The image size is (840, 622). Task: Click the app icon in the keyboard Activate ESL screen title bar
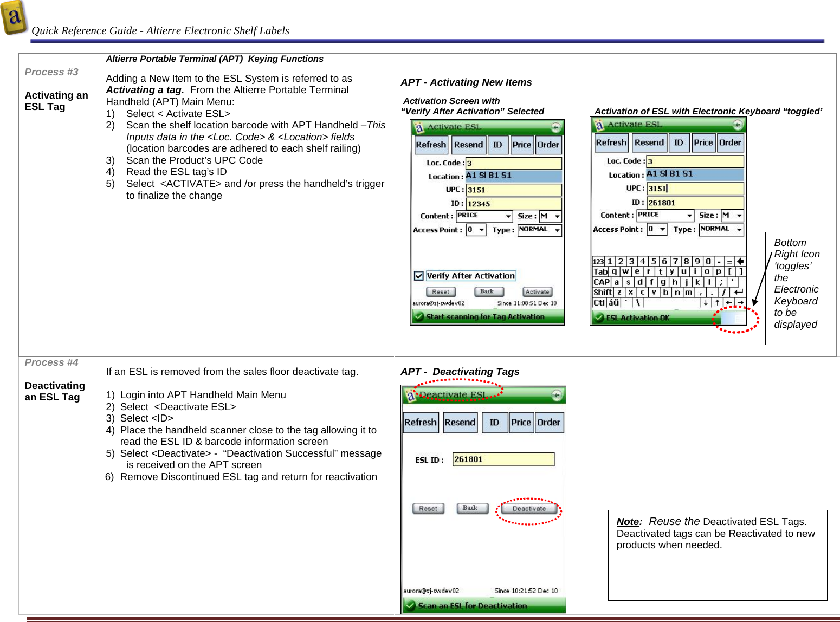coord(599,125)
